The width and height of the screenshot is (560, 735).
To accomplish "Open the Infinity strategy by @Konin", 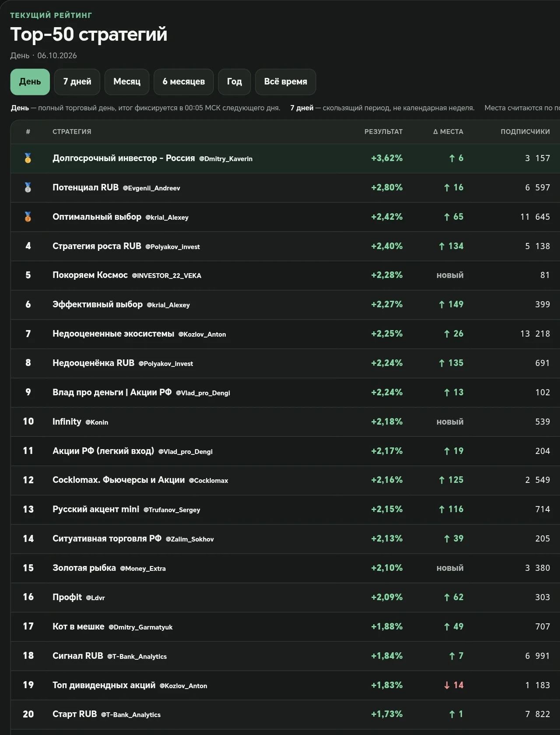I will (x=67, y=422).
